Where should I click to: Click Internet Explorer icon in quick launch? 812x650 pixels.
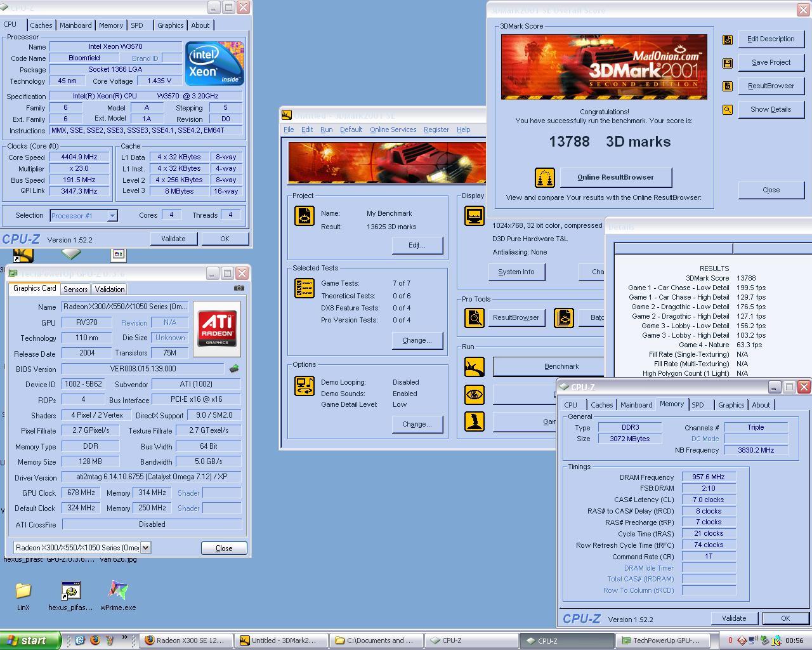point(81,640)
